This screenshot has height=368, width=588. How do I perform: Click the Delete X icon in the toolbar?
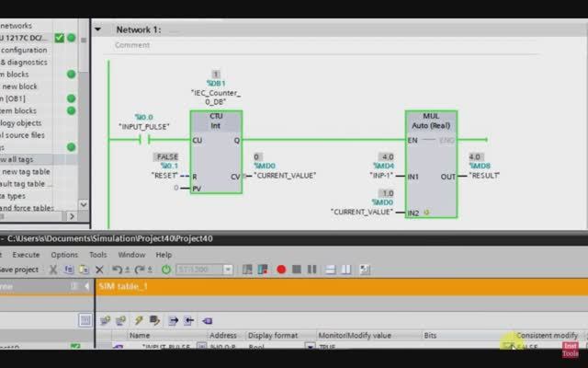coord(99,270)
